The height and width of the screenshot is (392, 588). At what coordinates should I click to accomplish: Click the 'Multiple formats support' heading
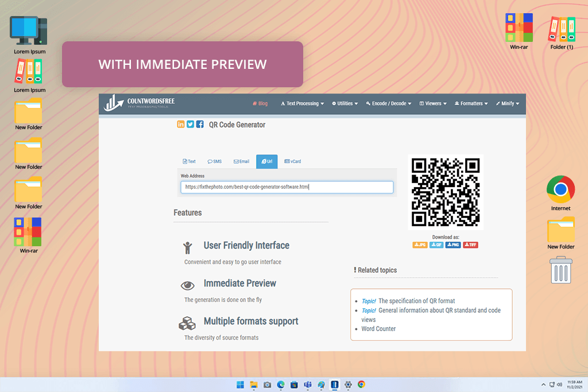coord(251,321)
